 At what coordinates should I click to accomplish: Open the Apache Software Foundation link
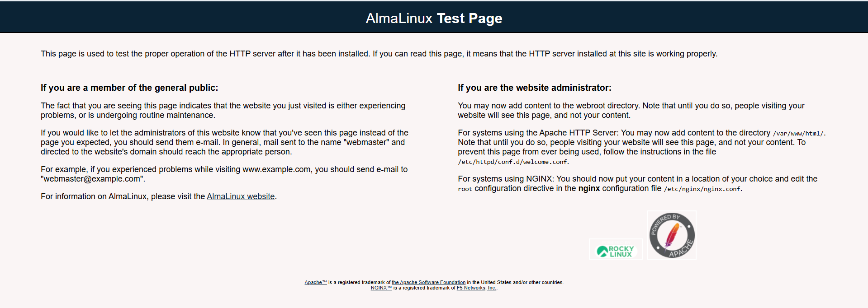[x=428, y=283]
